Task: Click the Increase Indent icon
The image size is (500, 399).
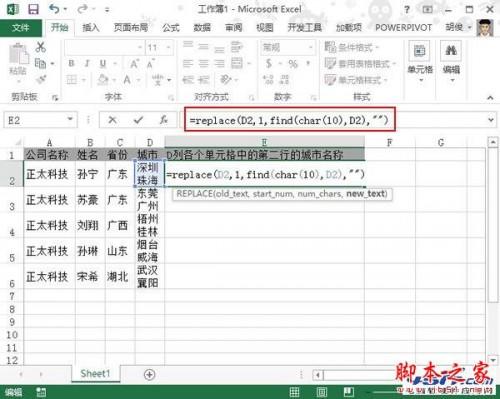Action: pos(204,80)
